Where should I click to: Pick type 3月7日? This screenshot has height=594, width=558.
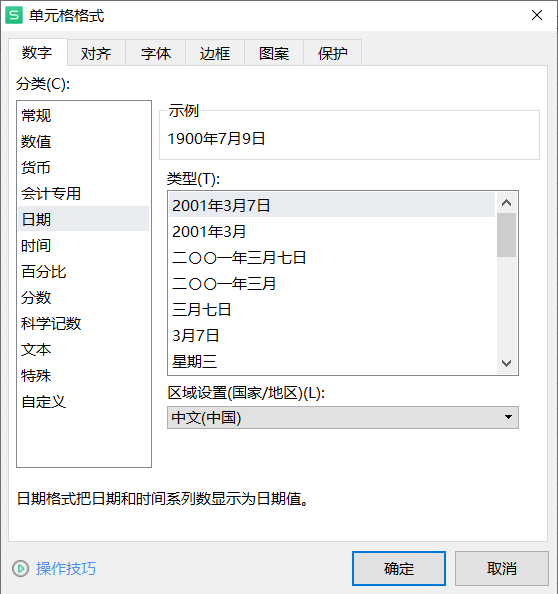pyautogui.click(x=332, y=335)
